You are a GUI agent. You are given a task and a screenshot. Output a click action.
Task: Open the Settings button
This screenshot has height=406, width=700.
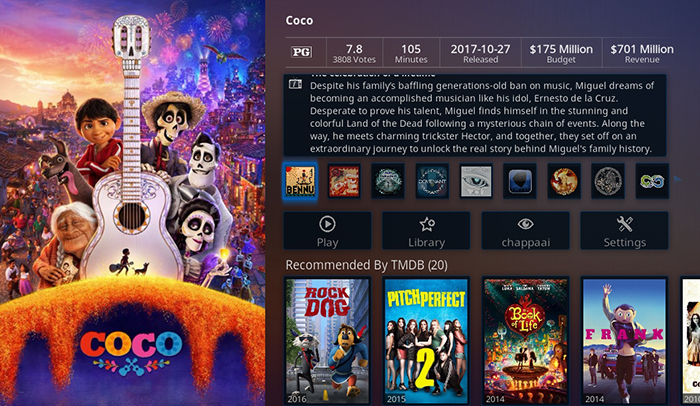click(625, 230)
